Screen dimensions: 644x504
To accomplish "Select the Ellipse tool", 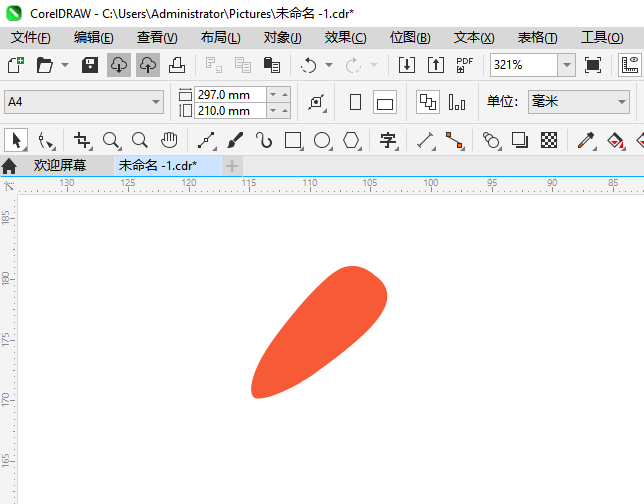I will (x=322, y=140).
